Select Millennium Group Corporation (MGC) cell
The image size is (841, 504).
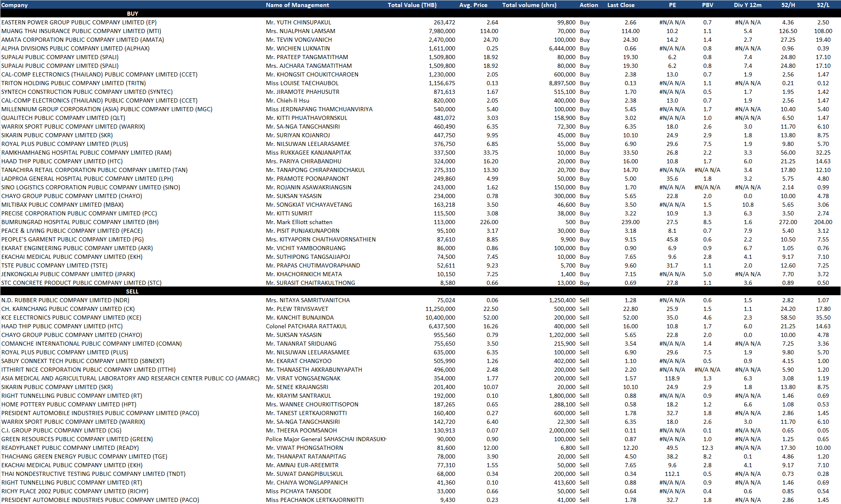pos(107,109)
